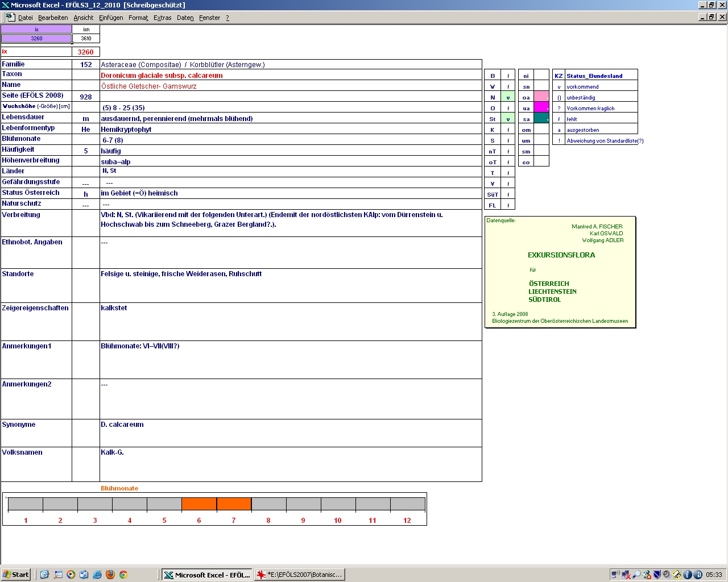Click the green status cell next to St
Viewport: 728px width, 582px height.
(508, 119)
